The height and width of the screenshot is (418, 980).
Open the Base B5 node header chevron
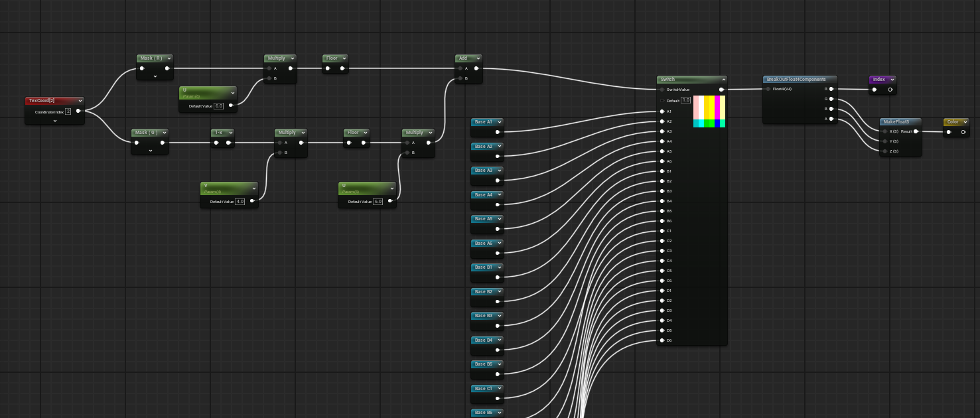pos(499,364)
